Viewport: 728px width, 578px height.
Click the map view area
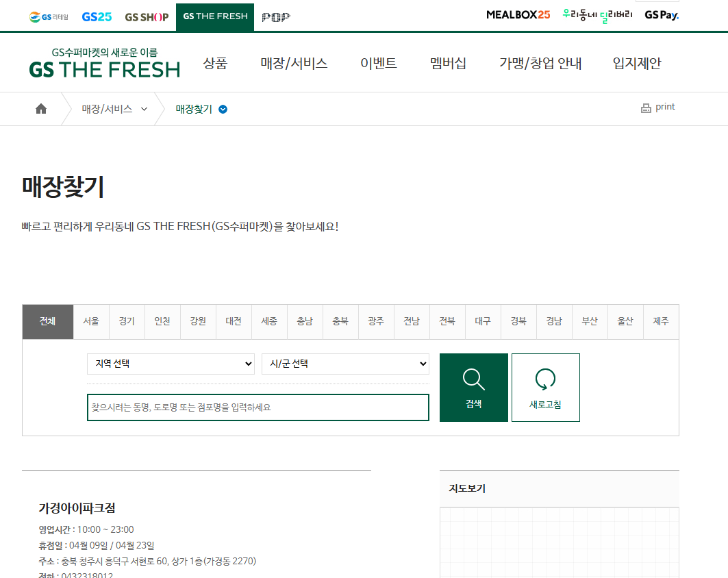(x=560, y=542)
